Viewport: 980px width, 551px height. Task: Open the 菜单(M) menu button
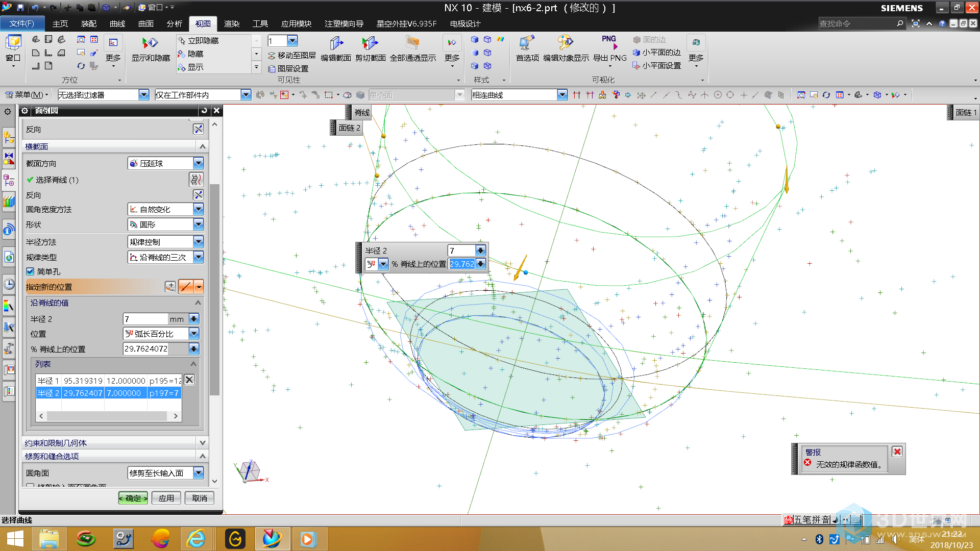(x=27, y=95)
